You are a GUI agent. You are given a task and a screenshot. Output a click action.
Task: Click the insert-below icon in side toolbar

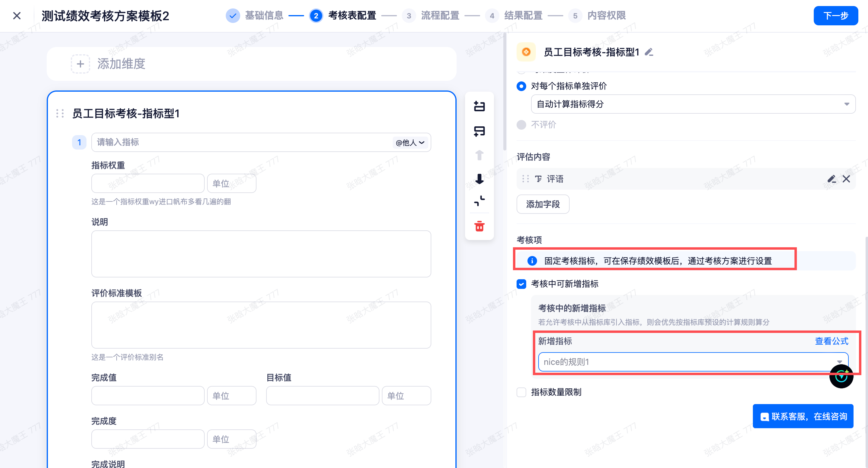479,131
